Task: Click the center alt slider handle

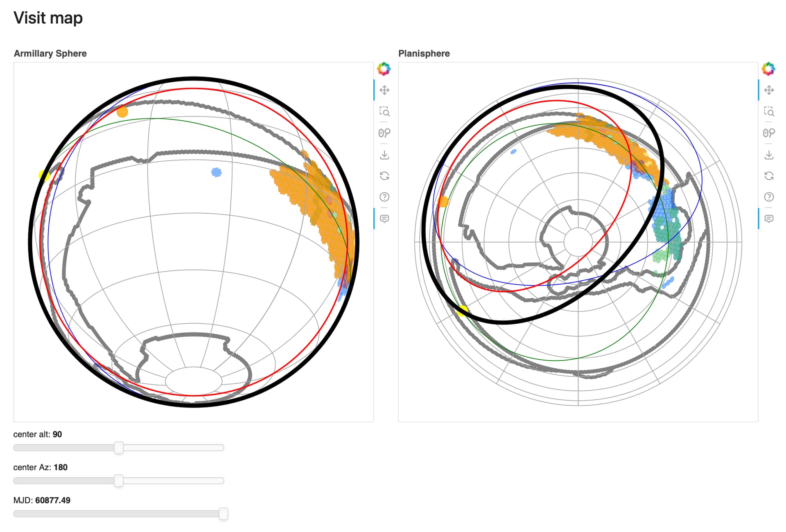Action: (119, 448)
